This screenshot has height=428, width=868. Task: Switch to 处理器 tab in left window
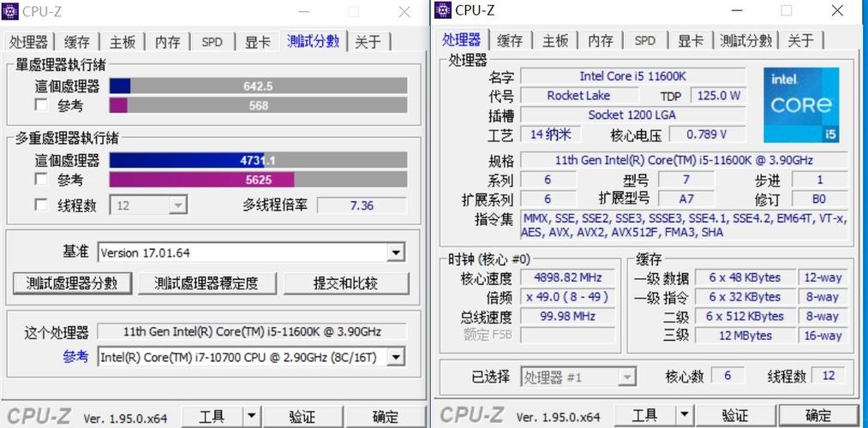point(29,41)
